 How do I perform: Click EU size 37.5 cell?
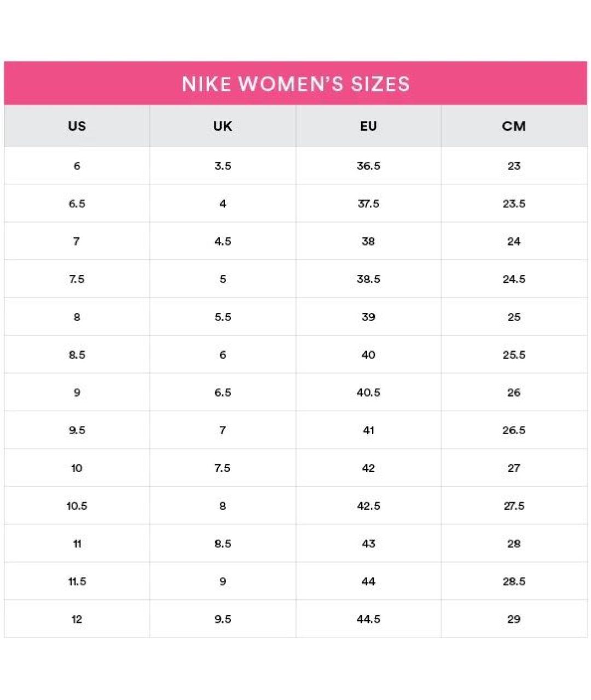368,203
